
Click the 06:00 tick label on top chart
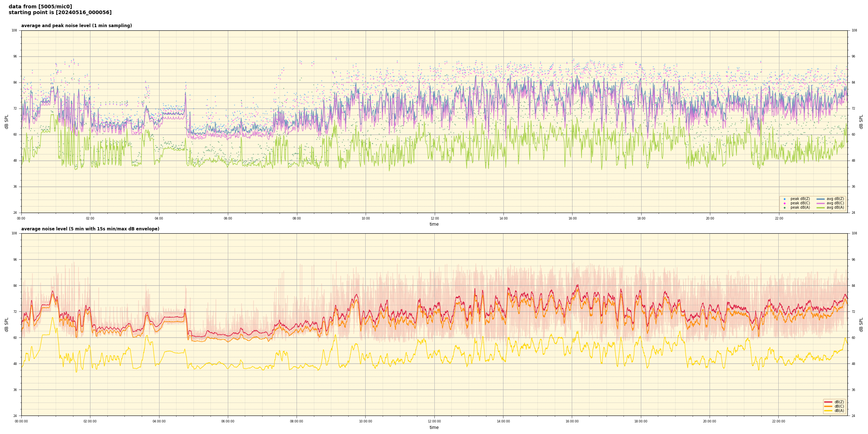228,218
